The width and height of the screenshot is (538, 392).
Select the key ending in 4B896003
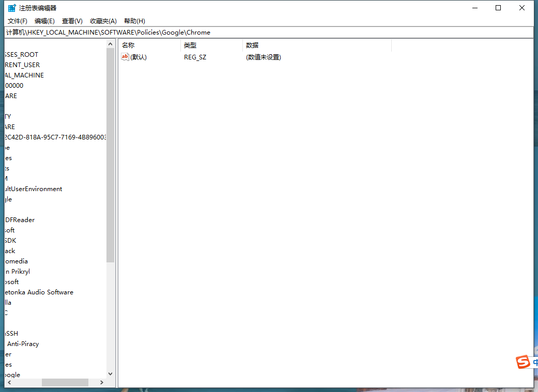[x=56, y=137]
